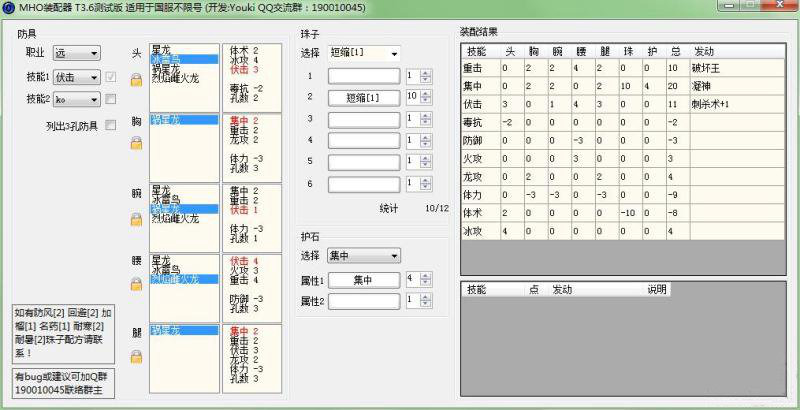Click the MHO app icon in title bar
800x410 pixels.
click(x=8, y=8)
